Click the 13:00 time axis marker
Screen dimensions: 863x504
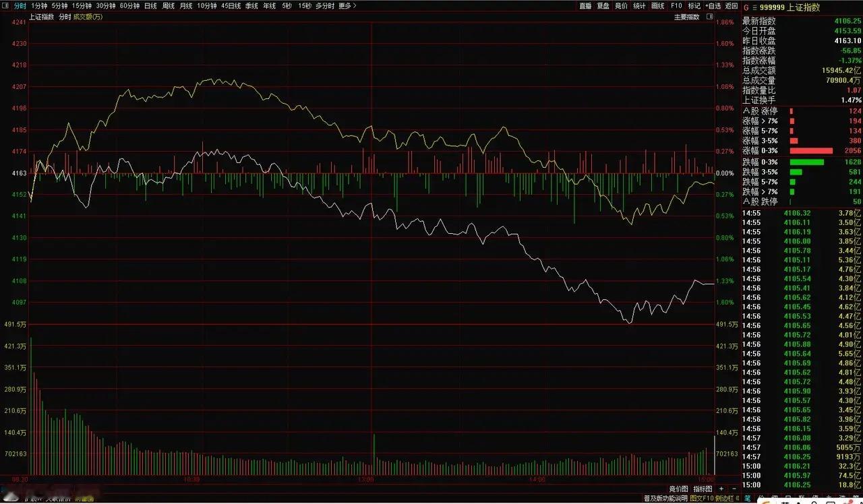[x=366, y=479]
